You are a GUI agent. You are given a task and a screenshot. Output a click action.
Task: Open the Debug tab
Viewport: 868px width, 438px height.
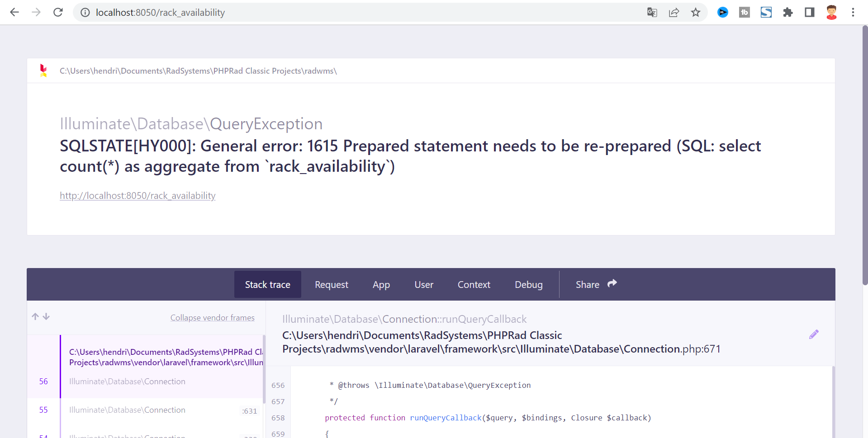tap(528, 285)
